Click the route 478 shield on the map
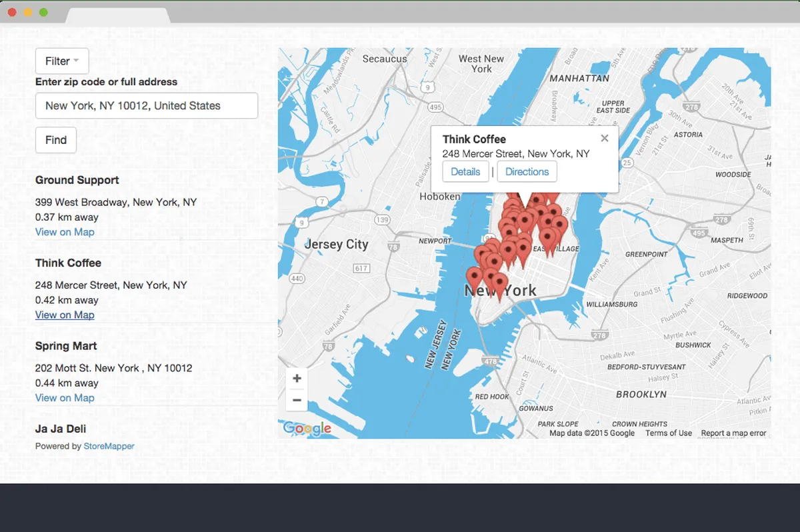This screenshot has width=800, height=532. 491,361
